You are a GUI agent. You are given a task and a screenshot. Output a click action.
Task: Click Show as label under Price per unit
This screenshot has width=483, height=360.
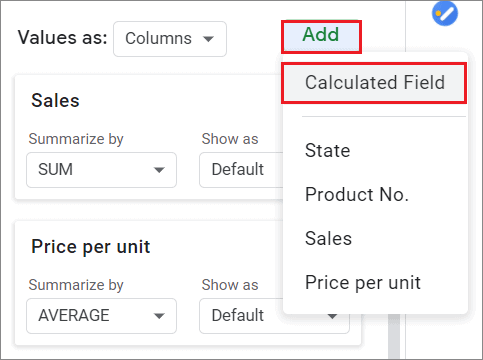click(230, 285)
